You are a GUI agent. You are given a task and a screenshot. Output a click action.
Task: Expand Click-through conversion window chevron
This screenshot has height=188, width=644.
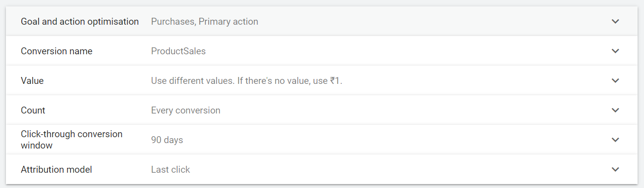(x=615, y=140)
